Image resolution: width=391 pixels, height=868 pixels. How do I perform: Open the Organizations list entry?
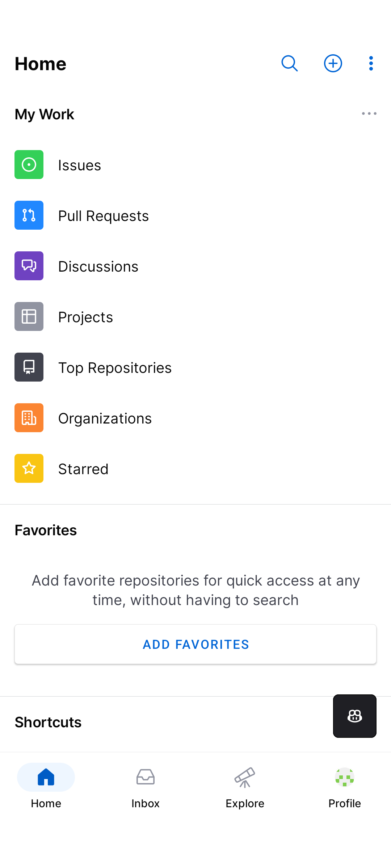105,418
